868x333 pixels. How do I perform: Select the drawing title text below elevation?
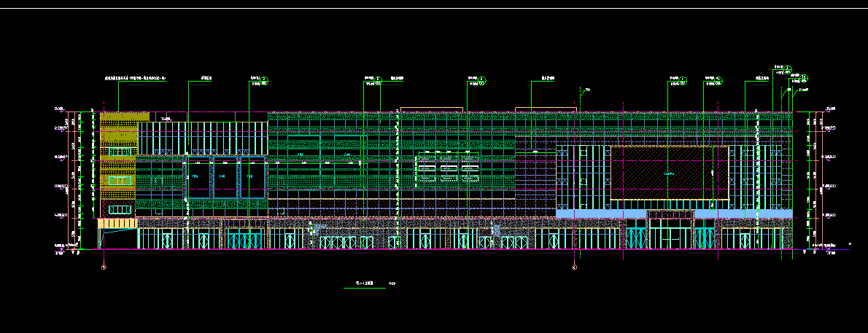[x=364, y=283]
